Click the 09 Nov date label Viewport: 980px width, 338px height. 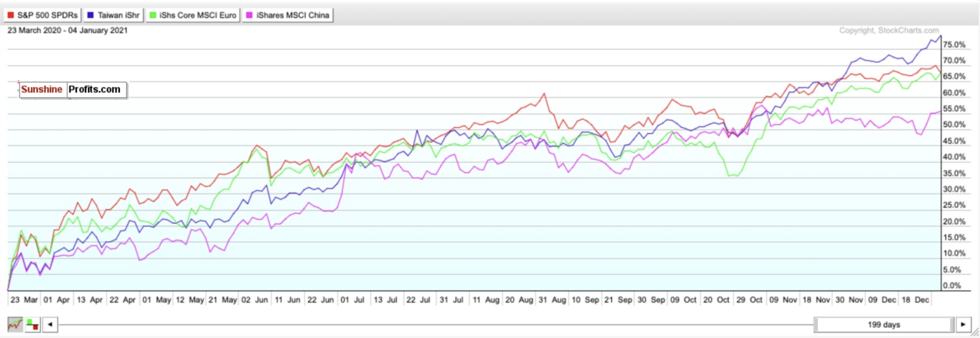(x=783, y=300)
